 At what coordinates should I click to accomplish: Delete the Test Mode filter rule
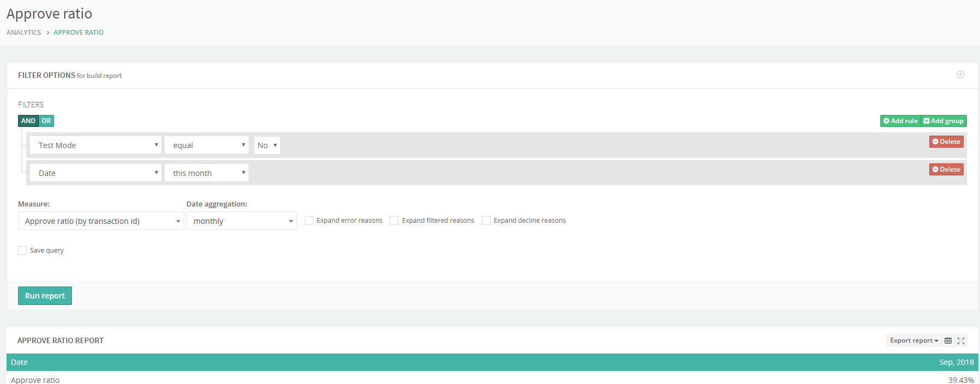[x=946, y=142]
